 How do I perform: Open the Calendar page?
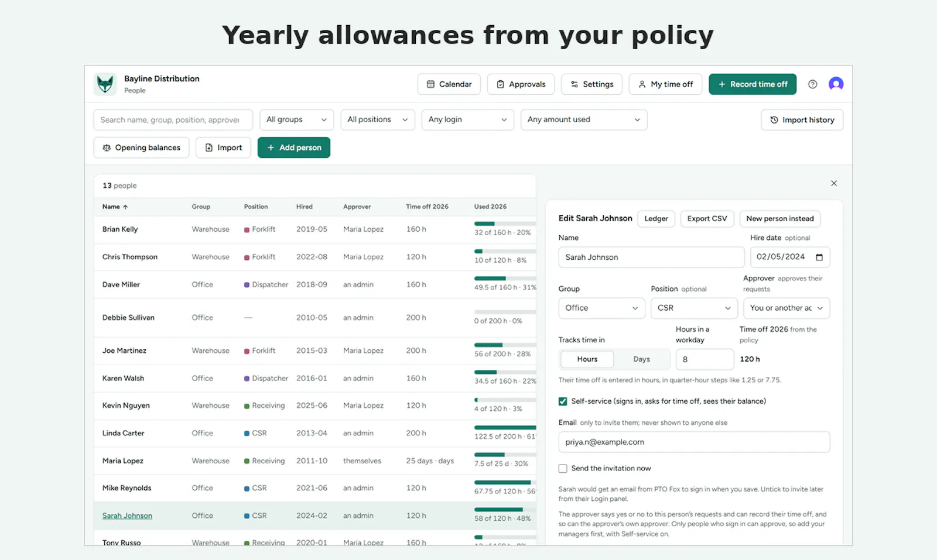[x=449, y=84]
